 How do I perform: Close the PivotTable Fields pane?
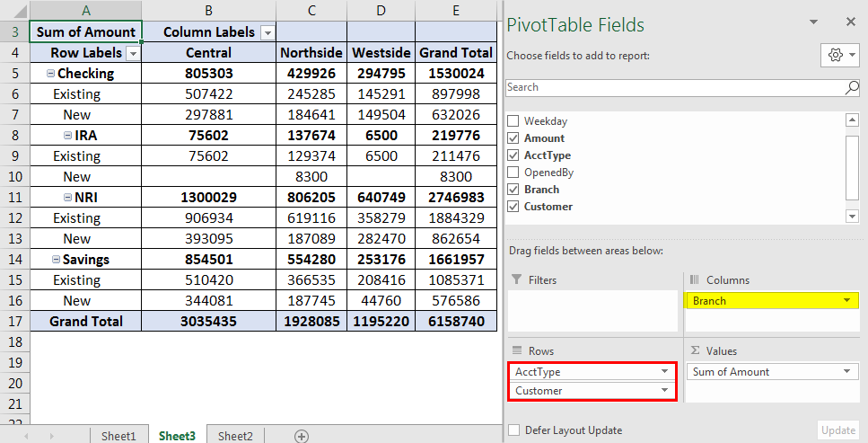pyautogui.click(x=850, y=22)
